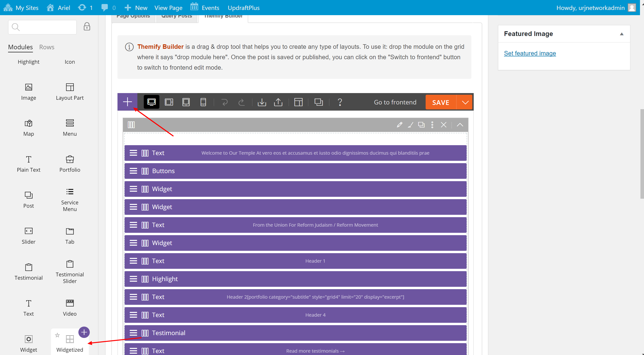Toggle the panel lock icon
This screenshot has width=644, height=355.
pos(87,27)
